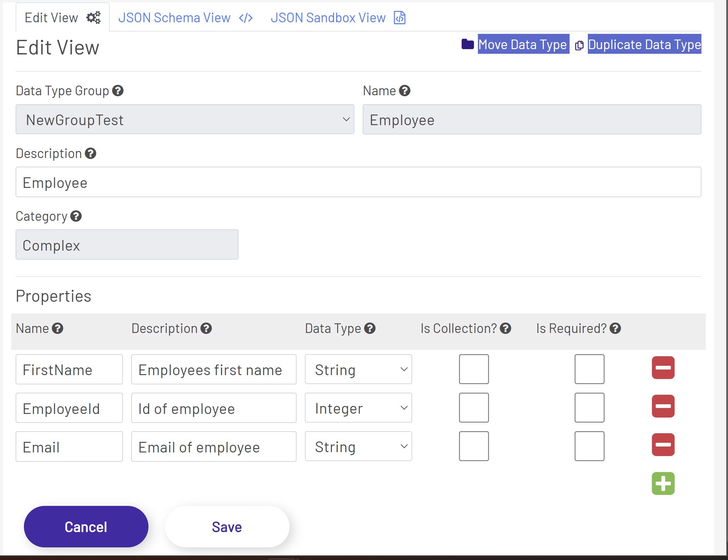
Task: Check Is Required for EmployeeId
Action: click(589, 407)
